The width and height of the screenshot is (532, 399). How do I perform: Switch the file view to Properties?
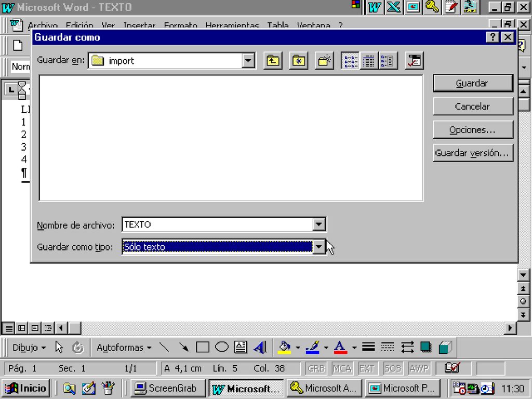[388, 61]
